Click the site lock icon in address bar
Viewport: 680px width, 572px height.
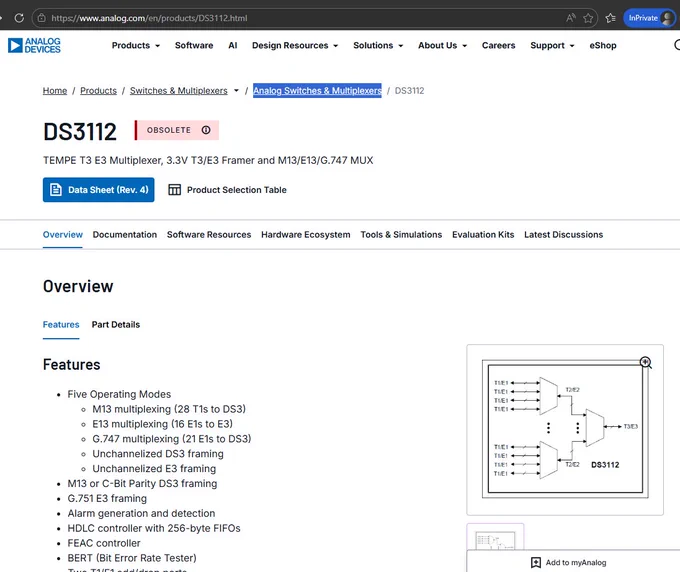tap(42, 18)
